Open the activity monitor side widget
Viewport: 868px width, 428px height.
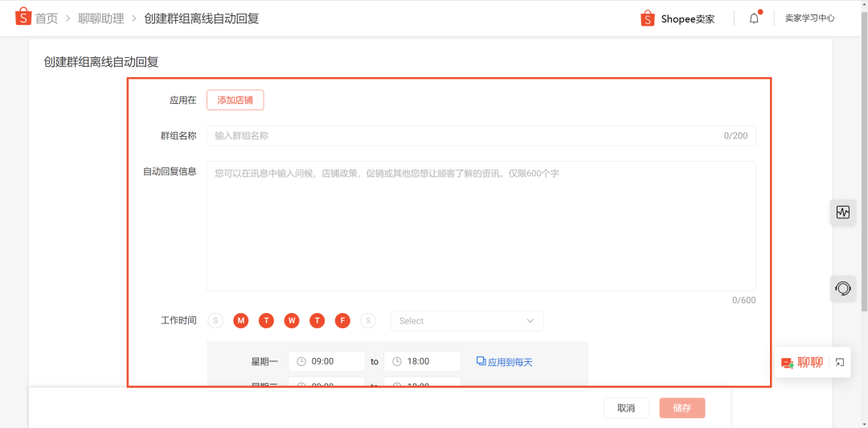[x=842, y=212]
